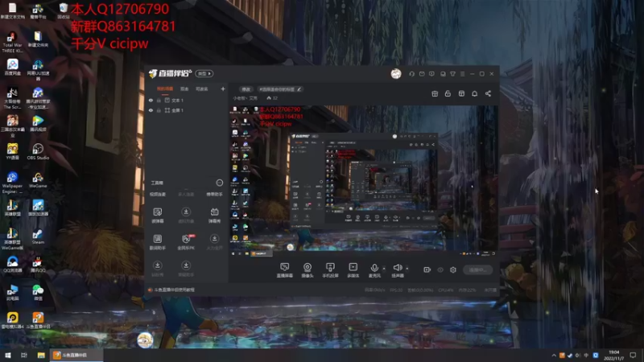Click the left label above 读弹幕
644x362 pixels.
pyautogui.click(x=157, y=195)
